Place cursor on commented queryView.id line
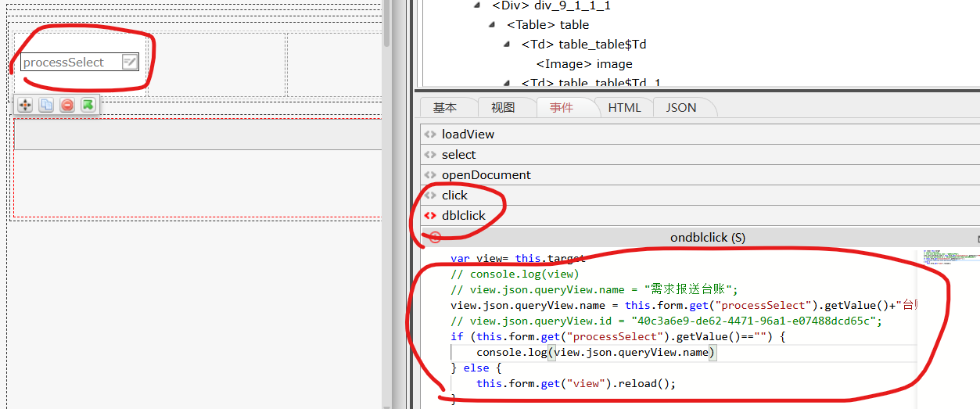 [666, 321]
